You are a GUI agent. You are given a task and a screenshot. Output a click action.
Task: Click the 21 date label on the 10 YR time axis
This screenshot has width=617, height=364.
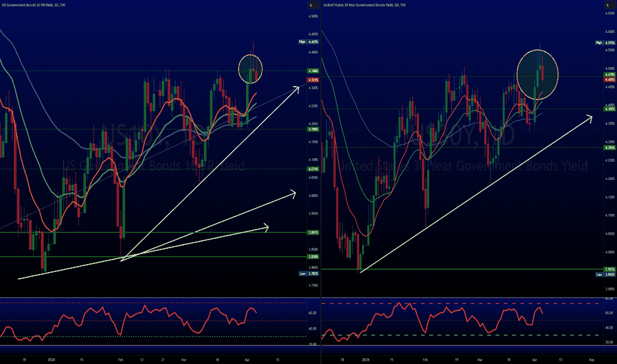[163, 359]
